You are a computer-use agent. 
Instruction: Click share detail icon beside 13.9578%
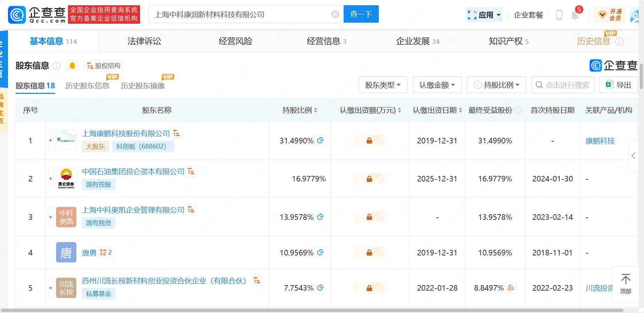[x=320, y=217]
